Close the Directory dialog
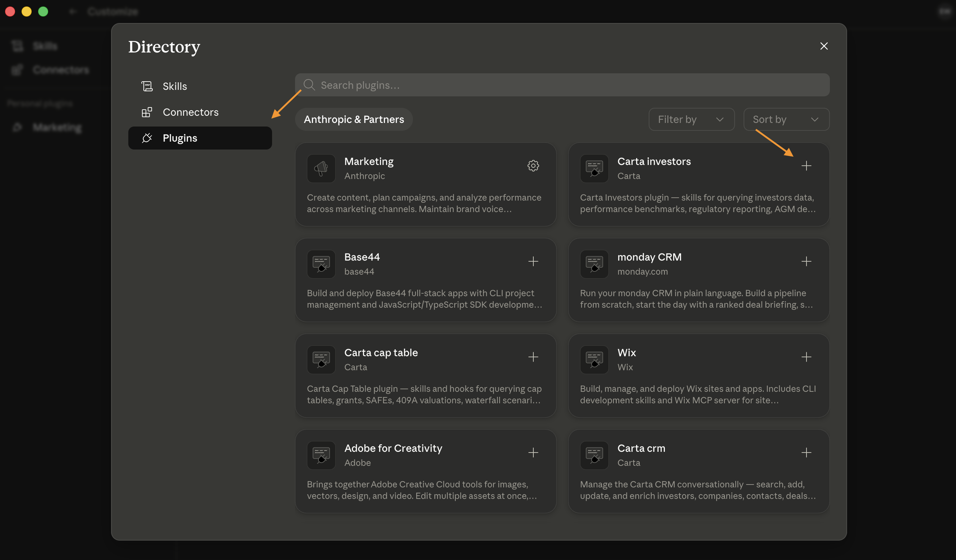Screen dimensions: 956x560 [824, 46]
